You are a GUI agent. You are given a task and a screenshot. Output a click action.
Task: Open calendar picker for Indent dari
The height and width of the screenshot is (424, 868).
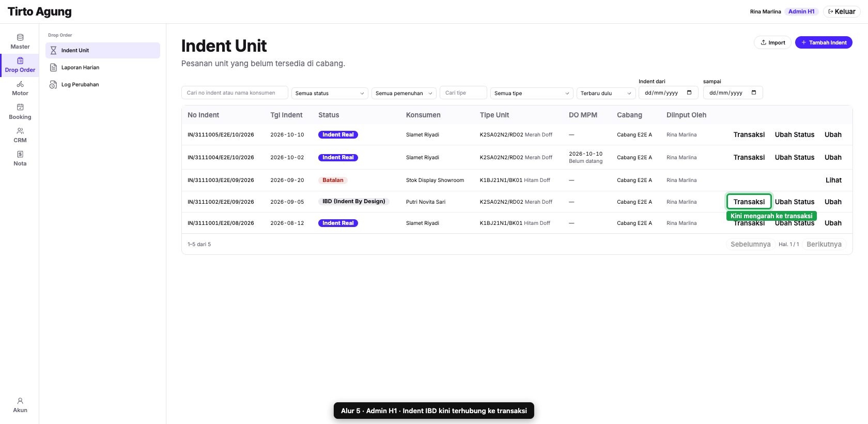tap(689, 93)
